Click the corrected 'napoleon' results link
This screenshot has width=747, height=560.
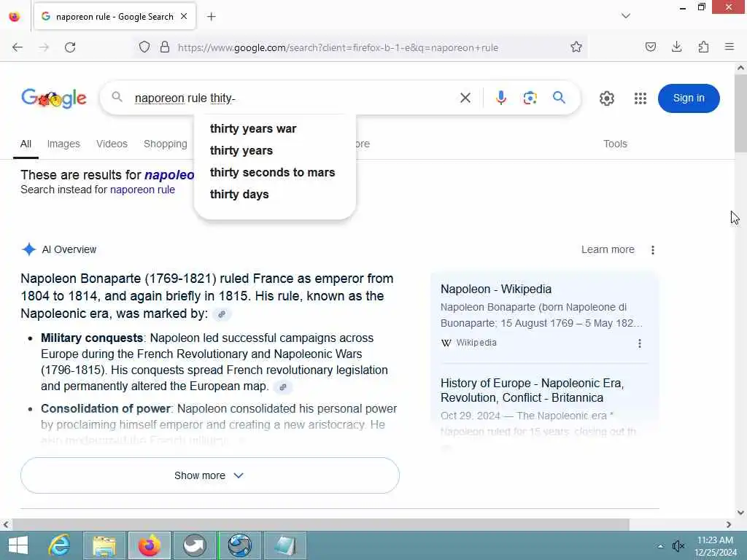pos(169,175)
